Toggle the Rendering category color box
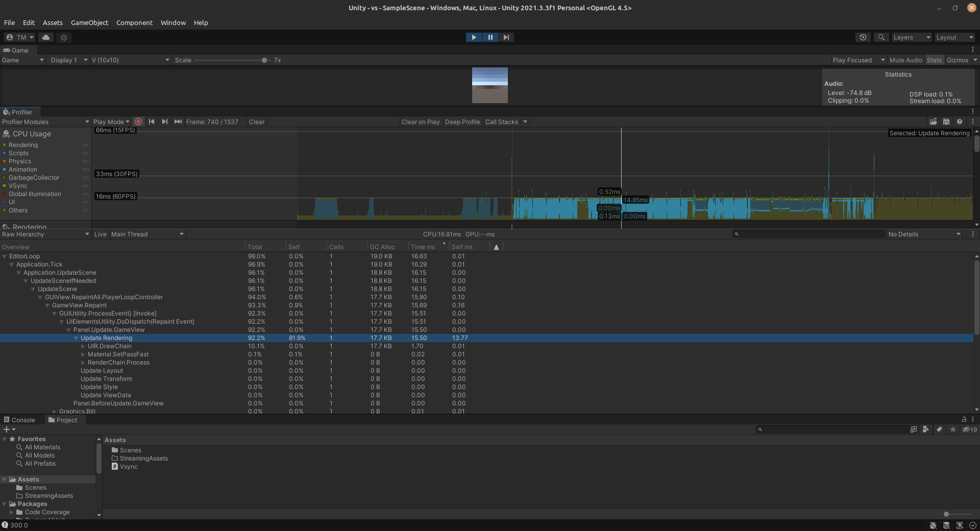 [x=4, y=145]
